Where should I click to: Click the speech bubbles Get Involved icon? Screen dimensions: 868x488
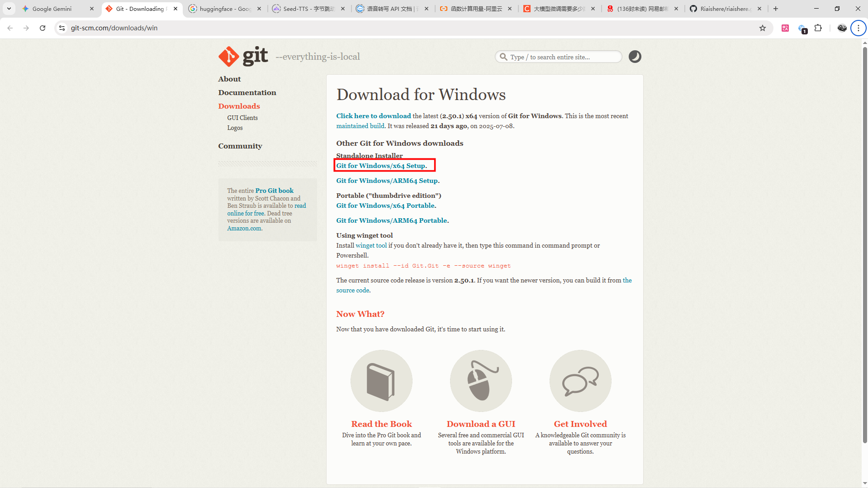click(580, 381)
